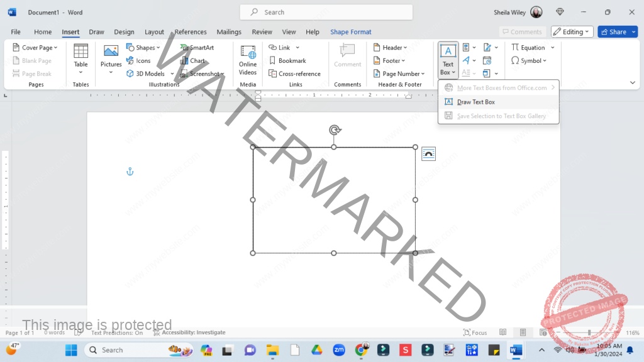This screenshot has width=644, height=362.
Task: Open the Pictures menu
Action: tap(111, 60)
